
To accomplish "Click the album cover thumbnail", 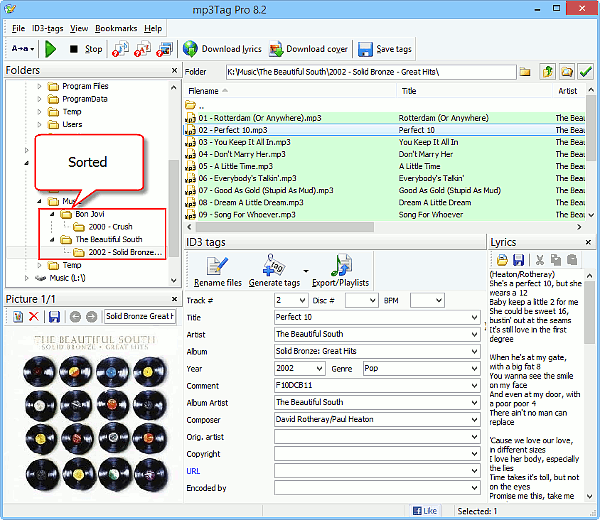I will point(94,413).
